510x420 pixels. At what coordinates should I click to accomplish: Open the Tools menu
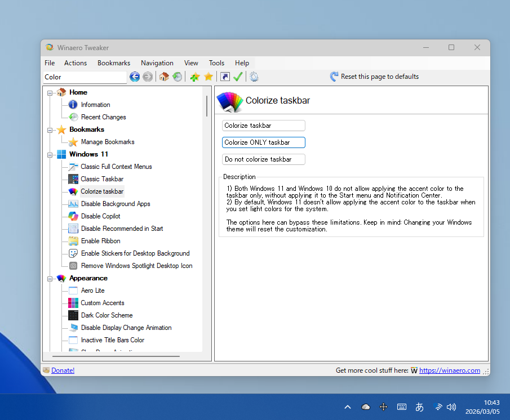[216, 63]
